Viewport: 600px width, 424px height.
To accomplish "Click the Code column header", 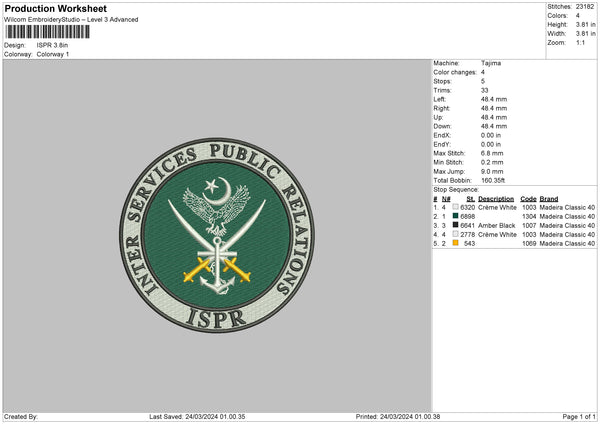I will (528, 199).
